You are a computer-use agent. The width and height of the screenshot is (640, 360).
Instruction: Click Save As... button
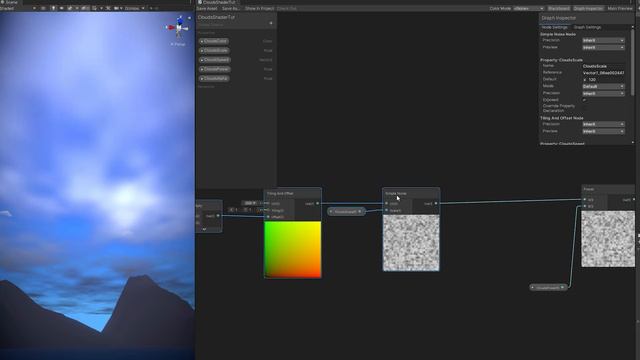click(x=231, y=8)
